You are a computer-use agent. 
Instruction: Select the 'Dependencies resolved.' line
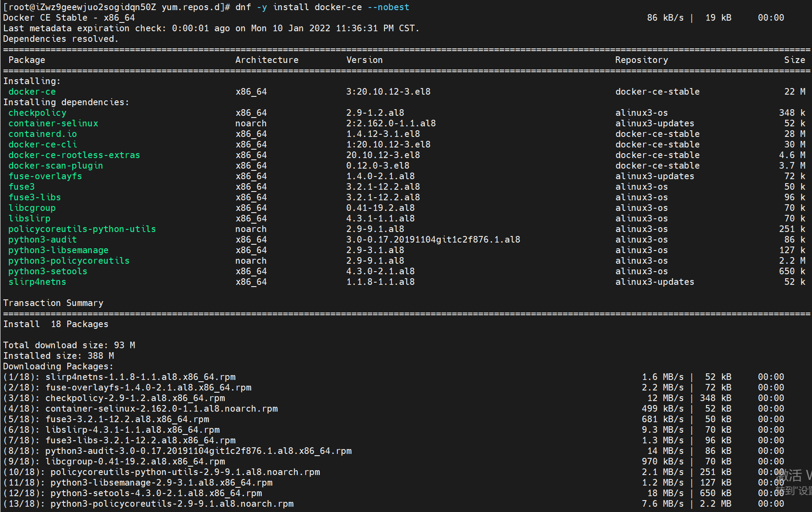tap(61, 39)
